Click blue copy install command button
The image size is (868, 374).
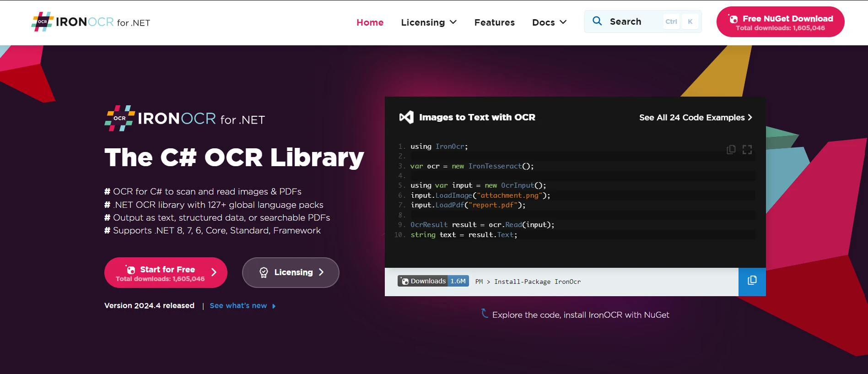pyautogui.click(x=752, y=282)
